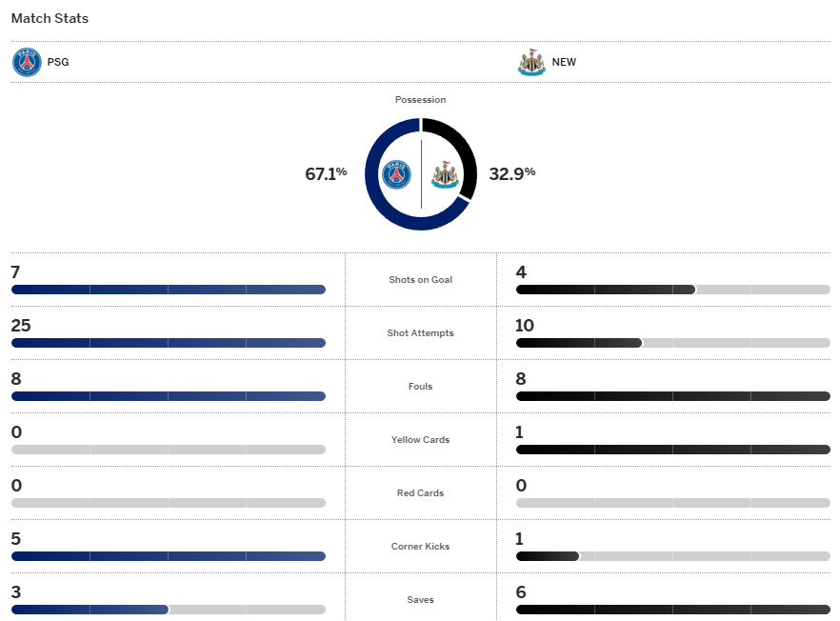Screen dimensions: 840x621
Task: Click the Newcastle crest in the header
Action: coord(531,63)
